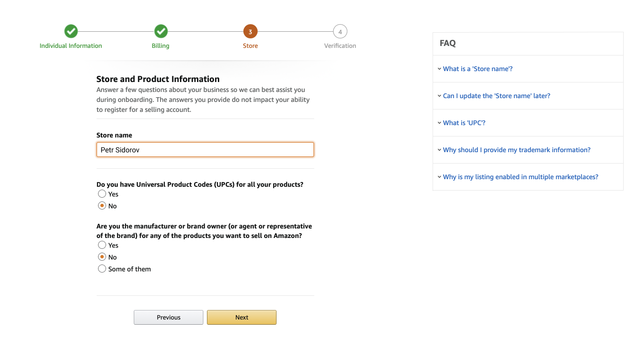644x356 pixels.
Task: Click the chevron beside trademark information question
Action: click(439, 150)
